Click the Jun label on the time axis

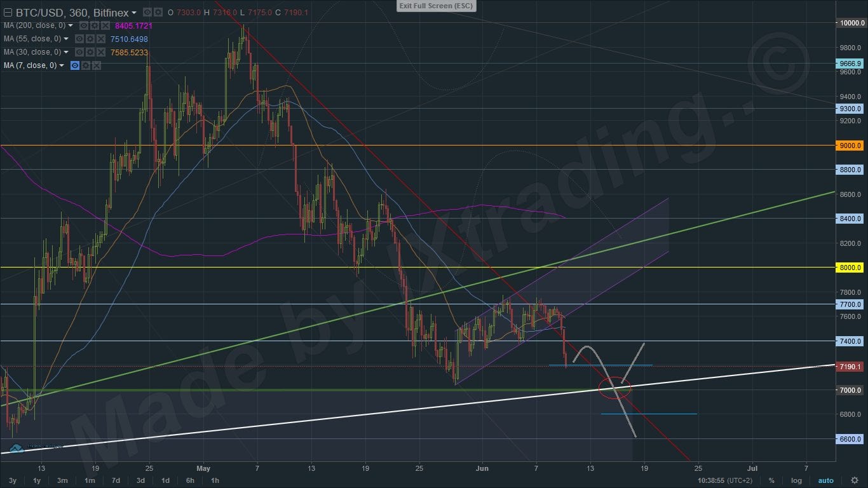[482, 468]
